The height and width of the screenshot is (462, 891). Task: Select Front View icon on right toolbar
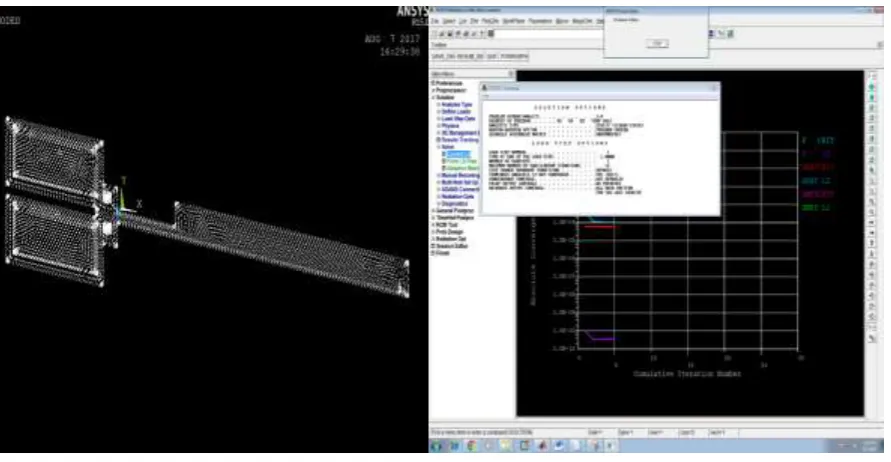871,107
